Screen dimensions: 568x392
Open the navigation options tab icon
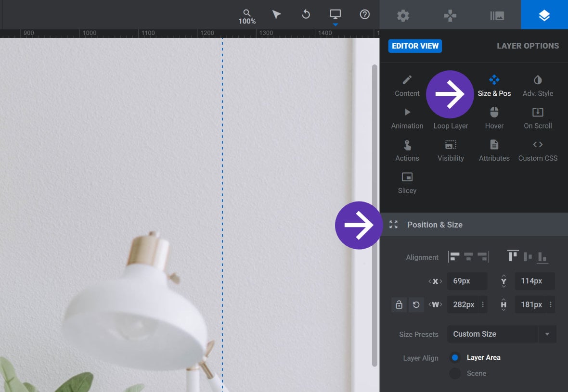pyautogui.click(x=450, y=15)
